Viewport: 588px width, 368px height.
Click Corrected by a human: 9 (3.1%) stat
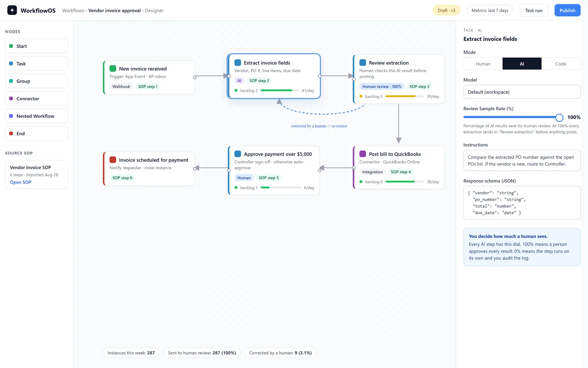coord(280,353)
